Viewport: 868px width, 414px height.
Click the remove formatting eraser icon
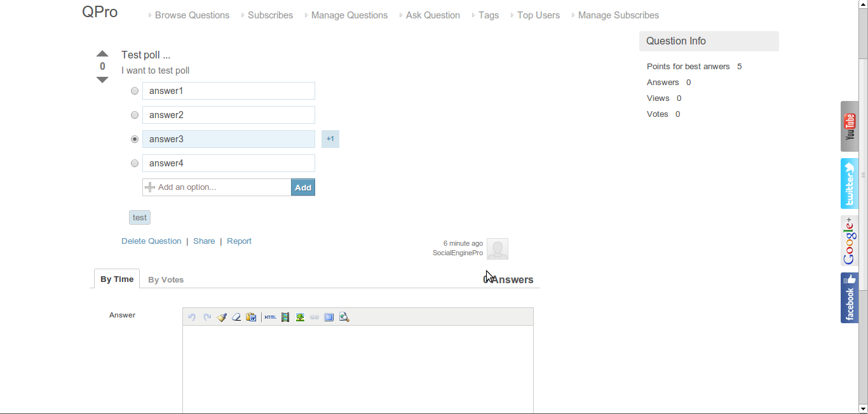coord(236,317)
